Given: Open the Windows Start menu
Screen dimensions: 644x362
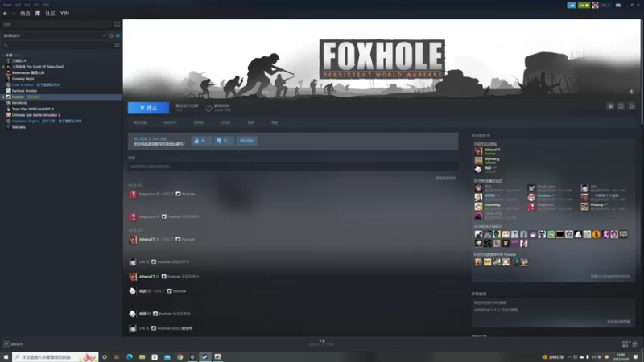Looking at the screenshot, I should [x=6, y=357].
